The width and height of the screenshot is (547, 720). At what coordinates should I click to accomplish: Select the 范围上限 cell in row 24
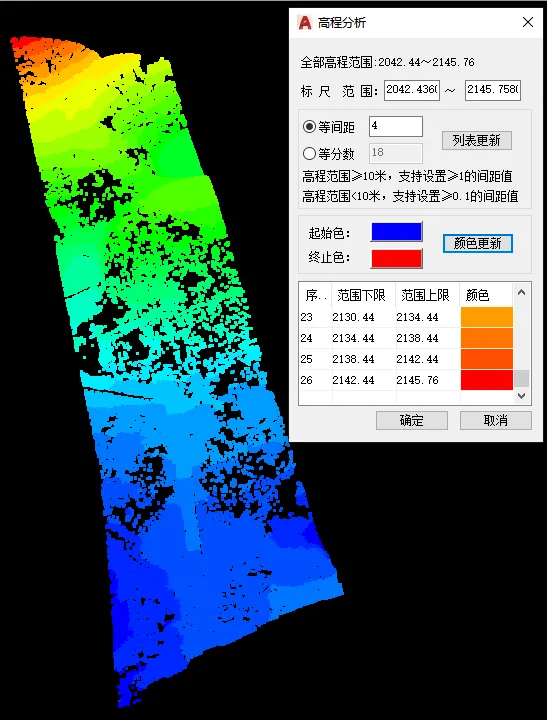click(428, 338)
